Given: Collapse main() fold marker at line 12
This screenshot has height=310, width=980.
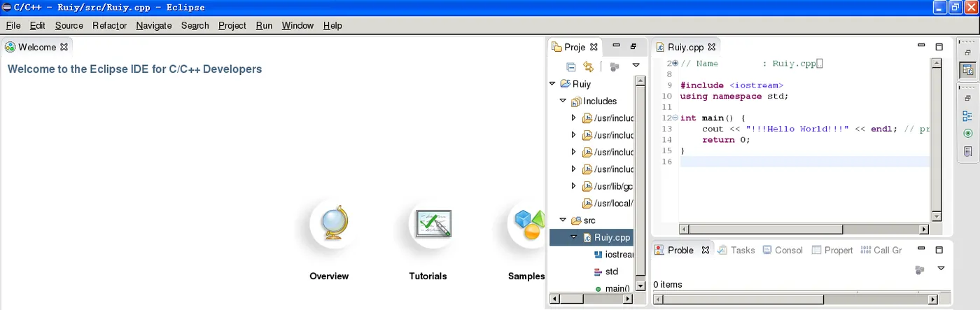Looking at the screenshot, I should coord(675,118).
